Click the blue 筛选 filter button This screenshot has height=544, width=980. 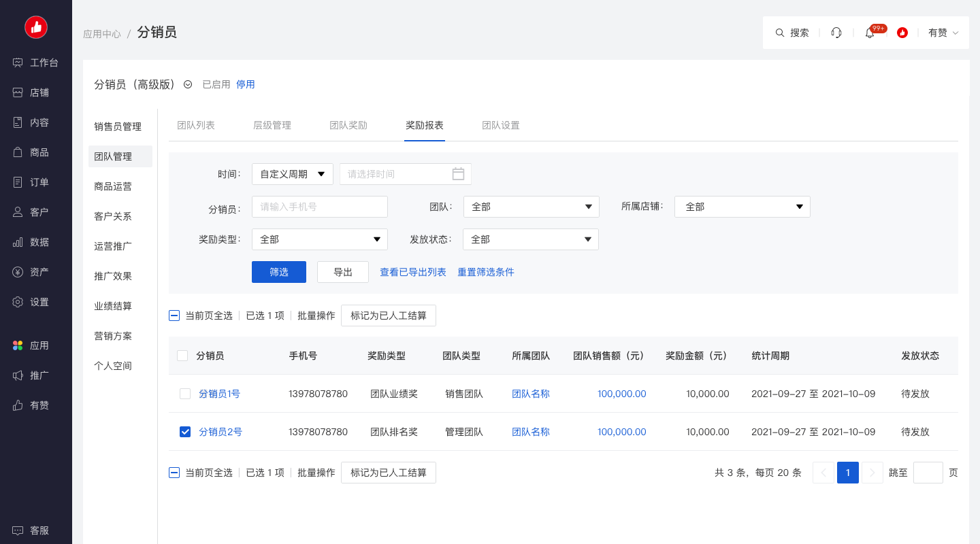279,272
